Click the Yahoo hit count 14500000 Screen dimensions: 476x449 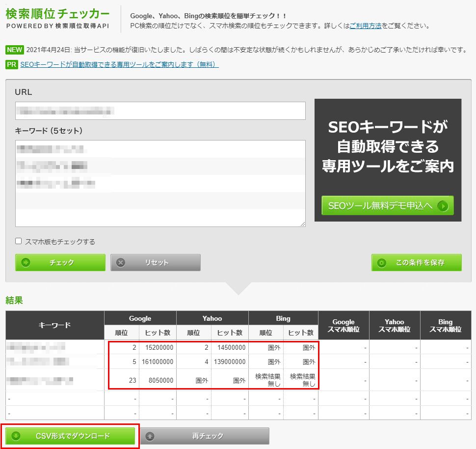(231, 347)
